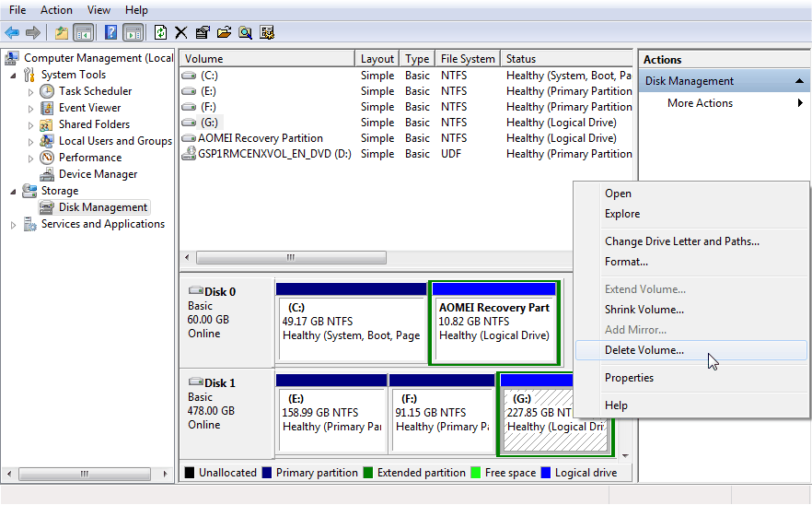
Task: Select the (C:) 49.17 GB partition block
Action: [351, 323]
